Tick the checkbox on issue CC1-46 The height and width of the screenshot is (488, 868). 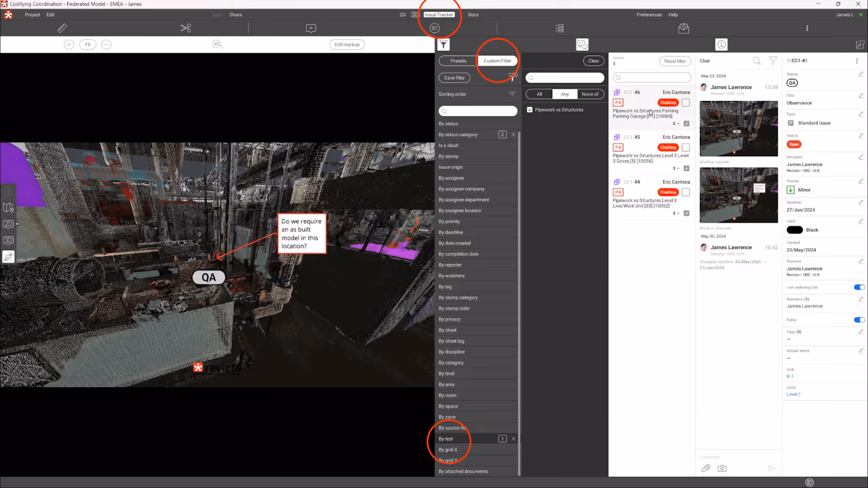click(x=686, y=103)
